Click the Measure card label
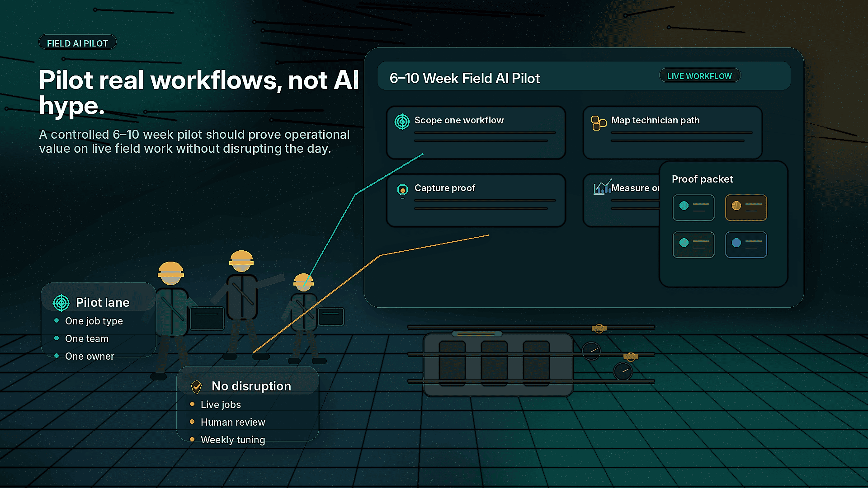The image size is (868, 488). pos(635,188)
